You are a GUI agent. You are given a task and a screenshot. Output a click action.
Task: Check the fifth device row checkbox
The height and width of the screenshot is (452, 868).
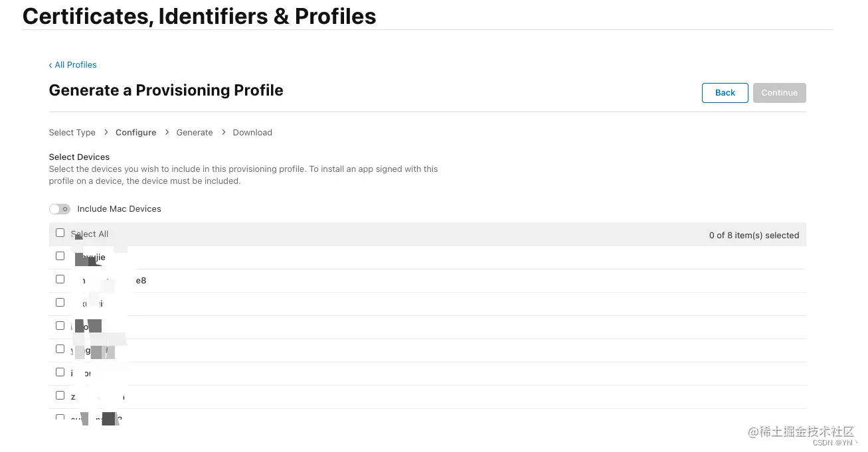tap(60, 349)
